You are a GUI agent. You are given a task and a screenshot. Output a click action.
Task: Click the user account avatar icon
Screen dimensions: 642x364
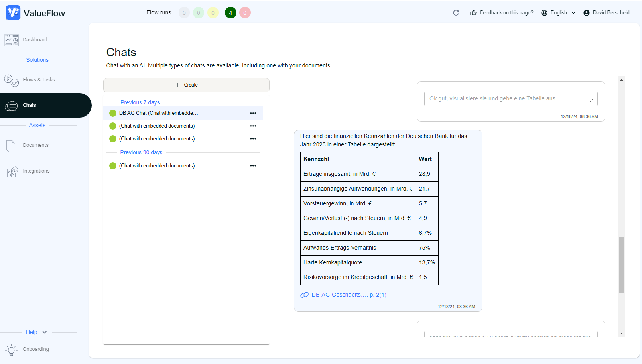pos(587,13)
